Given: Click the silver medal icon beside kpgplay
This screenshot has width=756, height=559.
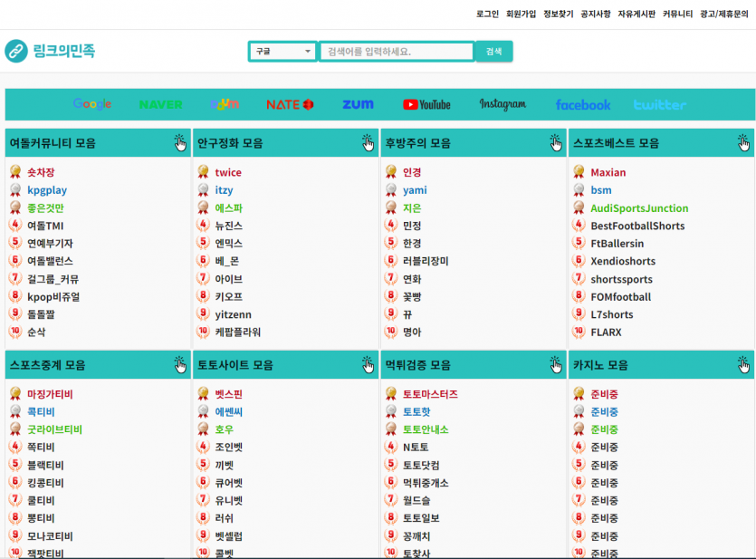Looking at the screenshot, I should (x=15, y=190).
